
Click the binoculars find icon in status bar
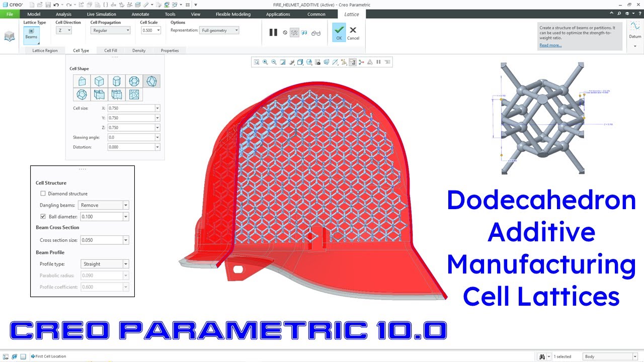pyautogui.click(x=542, y=356)
